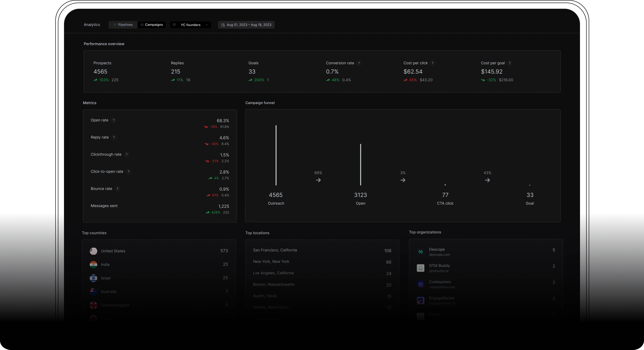
Task: Click the help icon beside Clickthrough rate
Action: coord(127,155)
